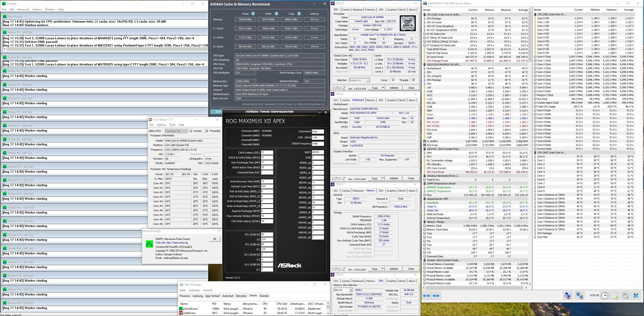Click right scroll arrow under HWiNFO left panel
The width and height of the screenshot is (644, 316).
(x=526, y=288)
